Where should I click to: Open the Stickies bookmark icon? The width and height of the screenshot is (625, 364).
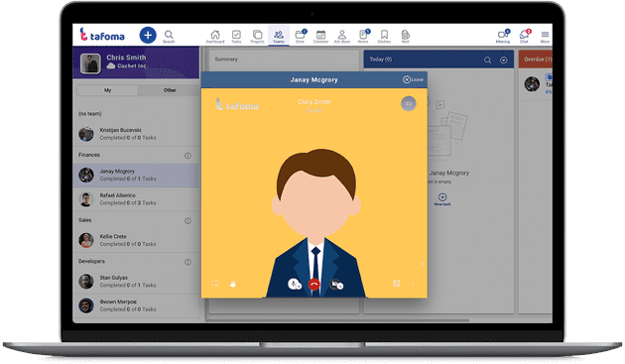[x=384, y=36]
